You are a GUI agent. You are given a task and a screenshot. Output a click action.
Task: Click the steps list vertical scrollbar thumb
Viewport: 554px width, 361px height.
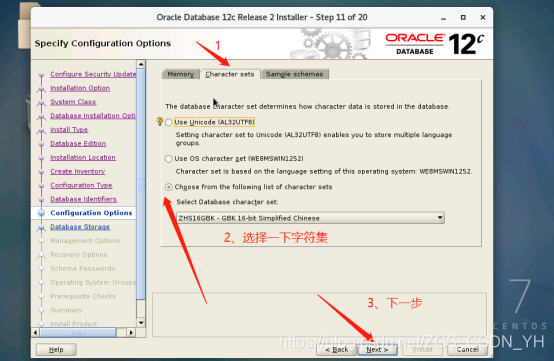(x=141, y=184)
